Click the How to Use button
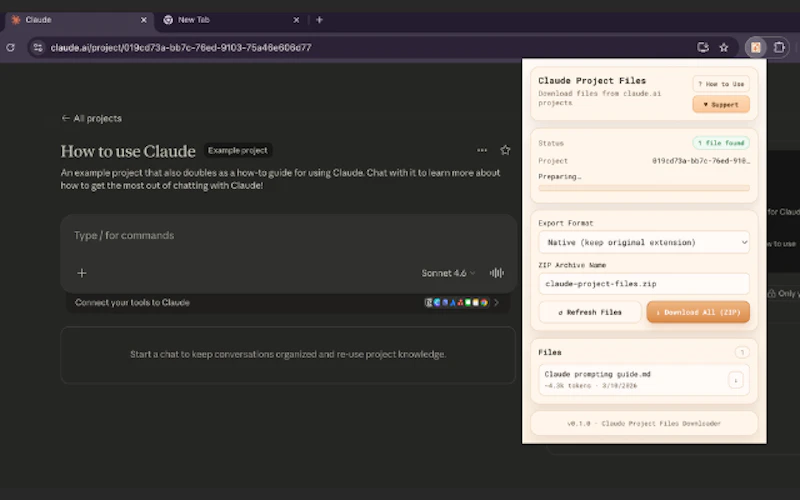This screenshot has height=500, width=800. 721,84
